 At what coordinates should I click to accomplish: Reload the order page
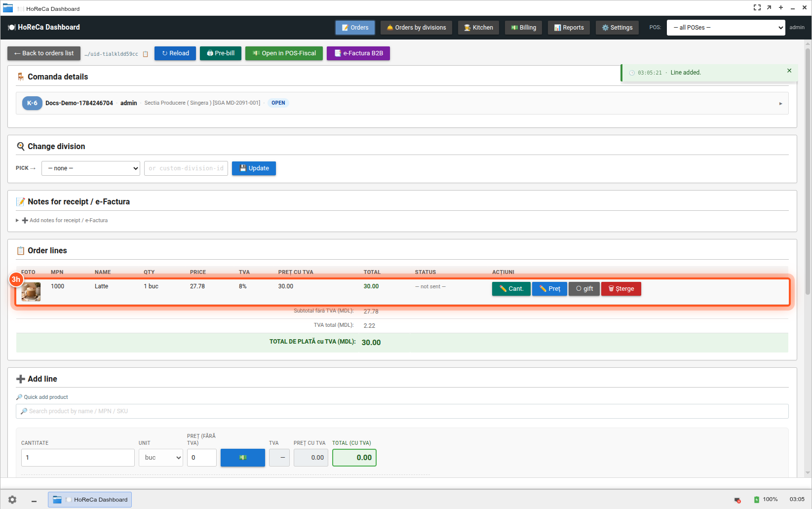[175, 53]
